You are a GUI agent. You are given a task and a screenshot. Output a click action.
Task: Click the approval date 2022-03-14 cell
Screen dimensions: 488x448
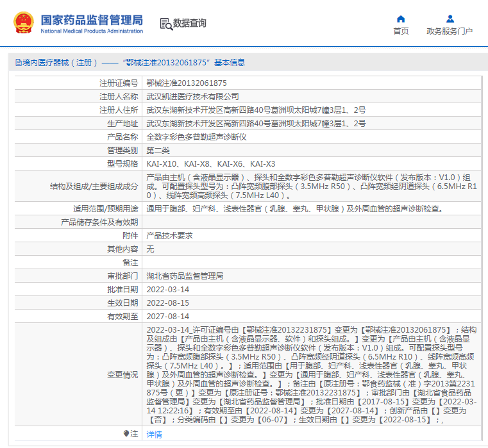pyautogui.click(x=167, y=289)
